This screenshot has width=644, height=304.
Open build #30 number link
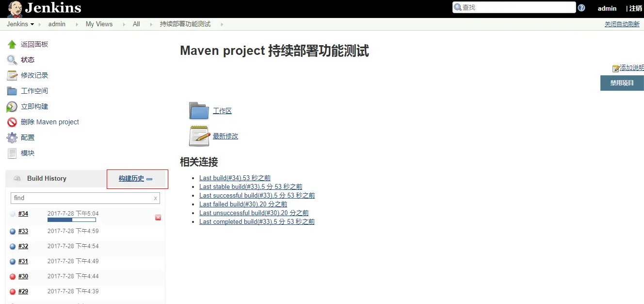point(23,276)
